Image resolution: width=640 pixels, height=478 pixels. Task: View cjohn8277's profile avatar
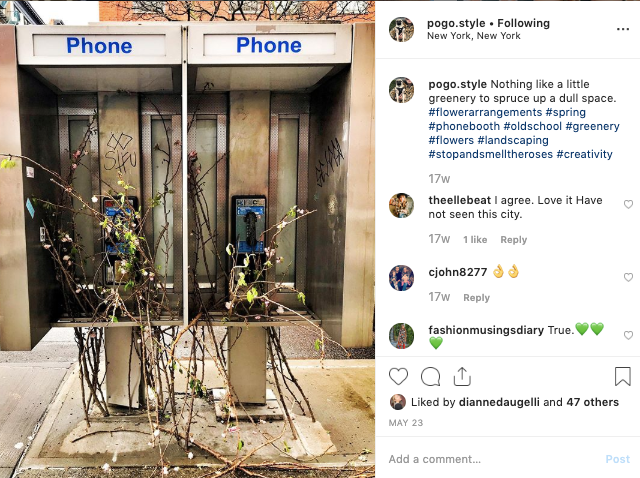click(x=401, y=278)
